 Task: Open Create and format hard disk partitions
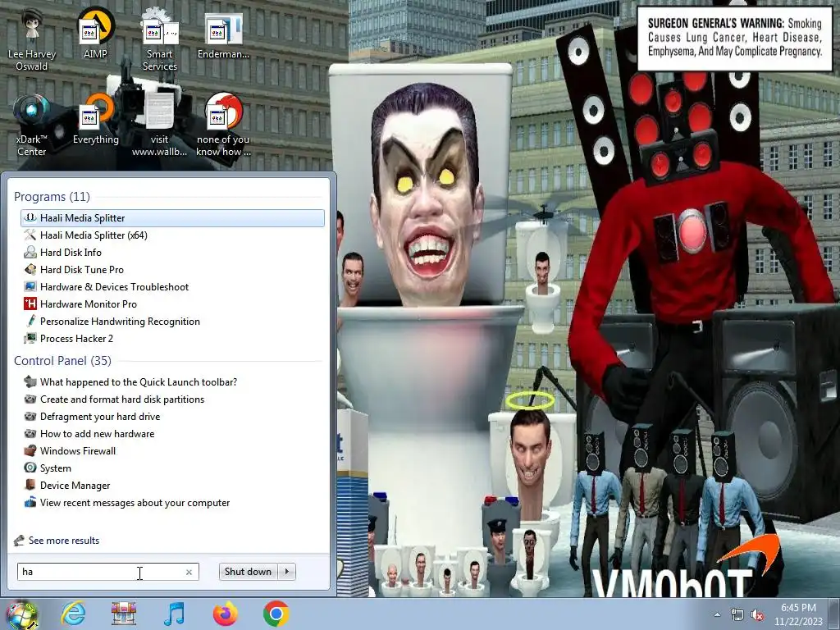point(172,399)
